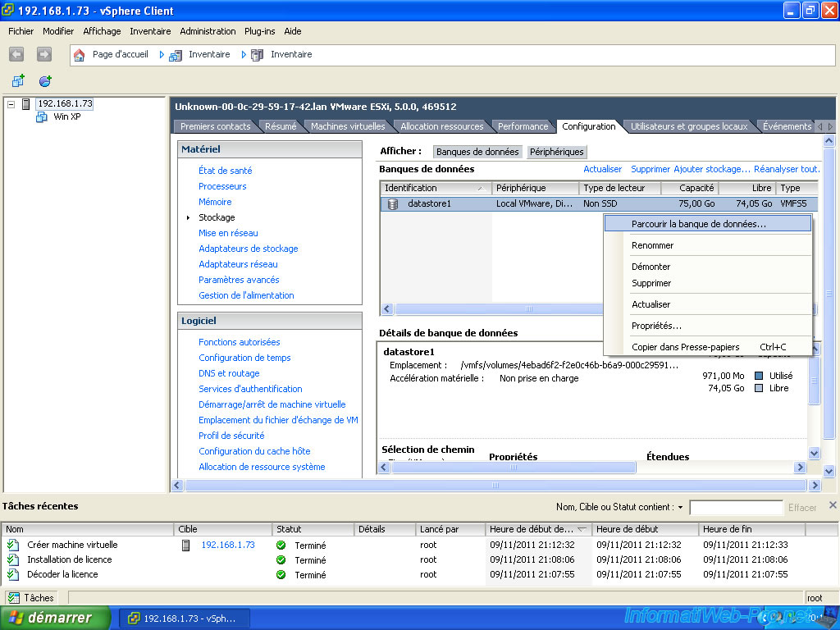Image resolution: width=840 pixels, height=630 pixels.
Task: Click the back navigation arrow icon
Action: (17, 55)
